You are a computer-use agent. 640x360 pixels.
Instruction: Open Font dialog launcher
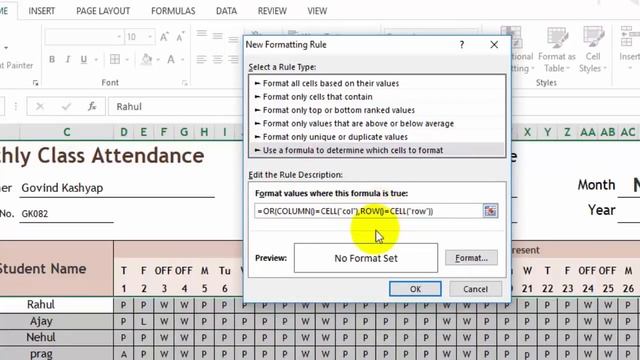pos(184,83)
